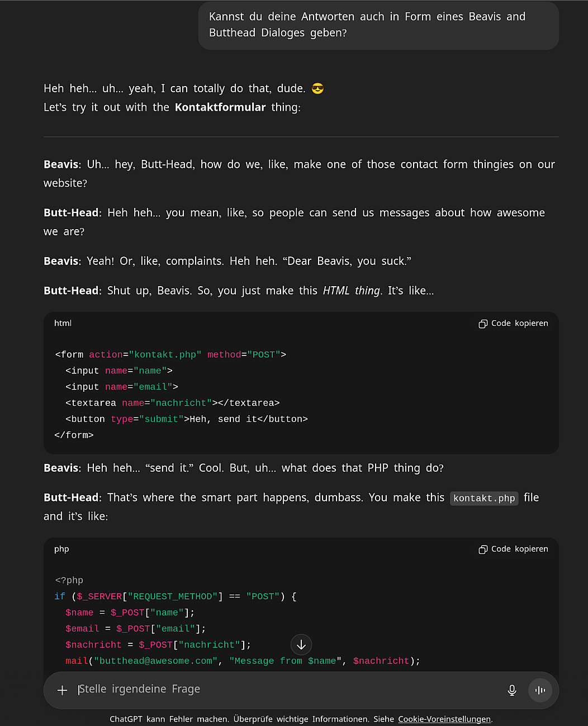
Task: Click the plus attachment icon in the message box
Action: (62, 690)
